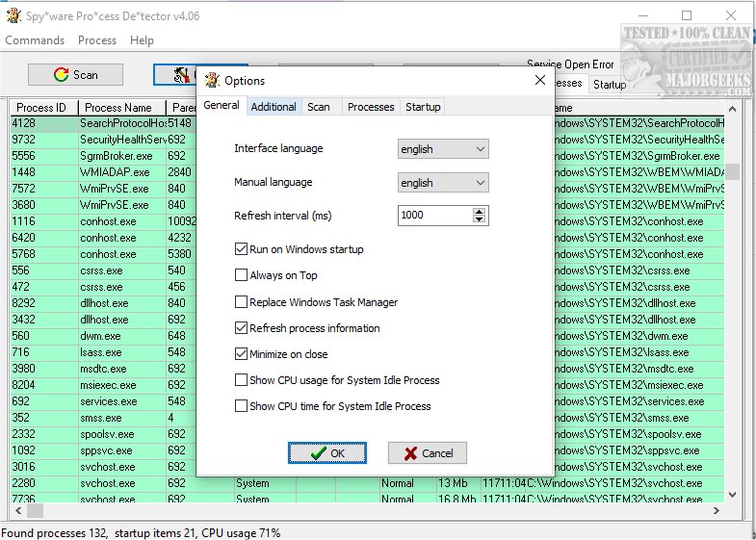This screenshot has width=756, height=540.
Task: Maximize the main application window
Action: (x=687, y=15)
